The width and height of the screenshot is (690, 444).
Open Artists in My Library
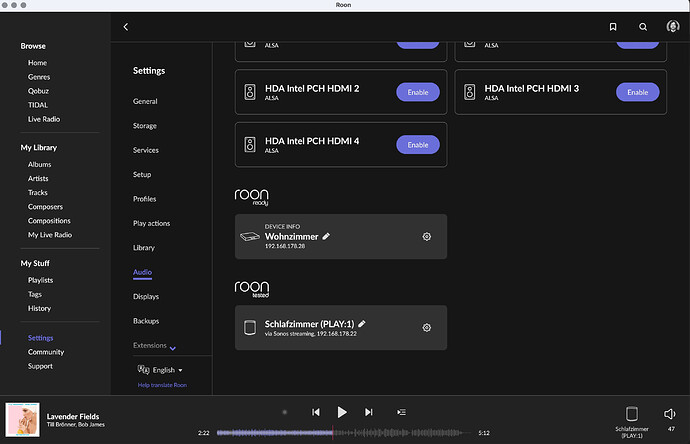(38, 179)
